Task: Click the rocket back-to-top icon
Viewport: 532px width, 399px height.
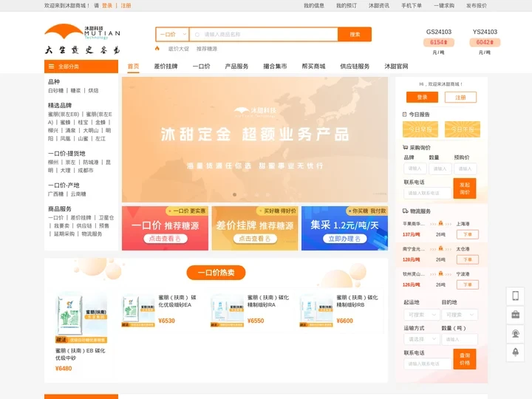Action: 516,352
